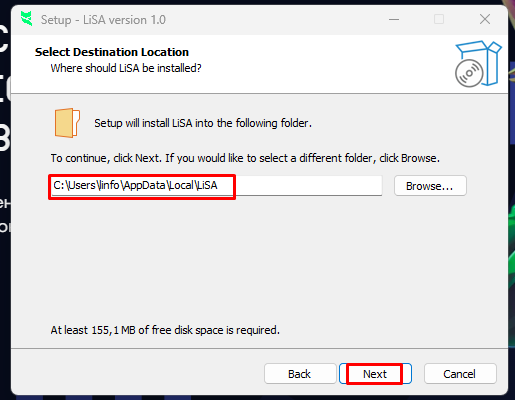Click the 'Where should LiSA be installed?' subtitle

(126, 68)
